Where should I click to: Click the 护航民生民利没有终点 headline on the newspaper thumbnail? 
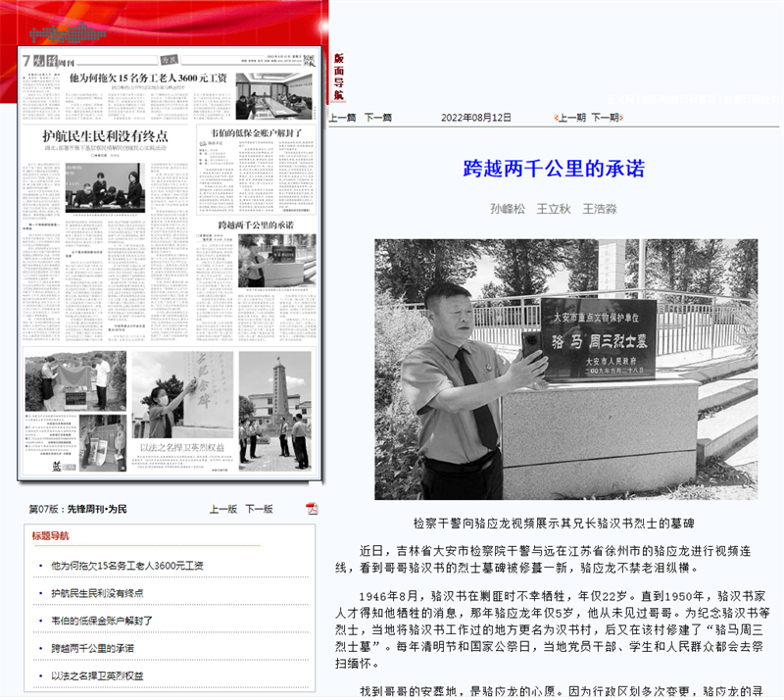point(105,136)
